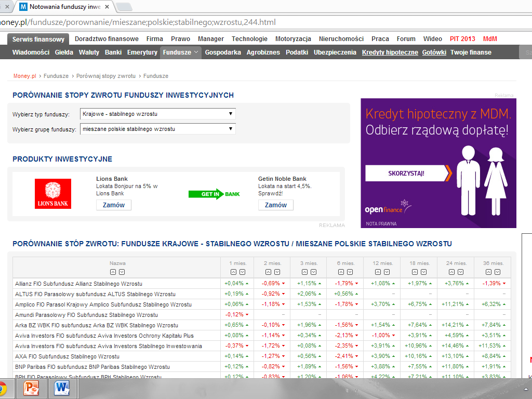Viewport: 532px width, 399px height.
Task: Sort Nazwa column descending
Action: point(122,272)
